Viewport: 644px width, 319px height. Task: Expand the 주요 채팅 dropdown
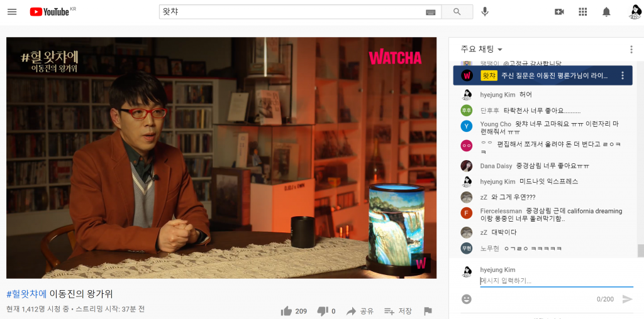482,49
